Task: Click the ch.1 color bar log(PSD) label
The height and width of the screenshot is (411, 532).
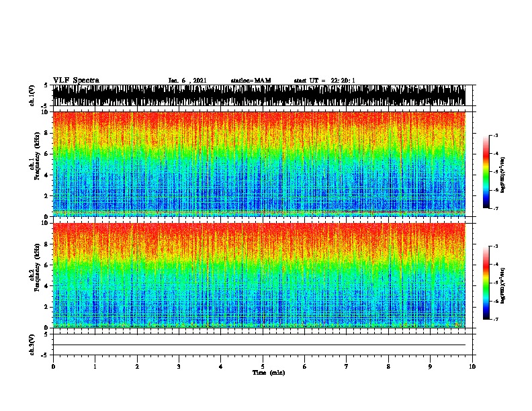Action: pyautogui.click(x=503, y=175)
